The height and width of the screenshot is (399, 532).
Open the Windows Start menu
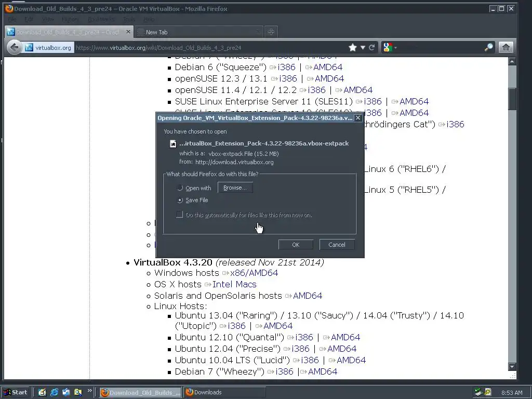click(16, 392)
